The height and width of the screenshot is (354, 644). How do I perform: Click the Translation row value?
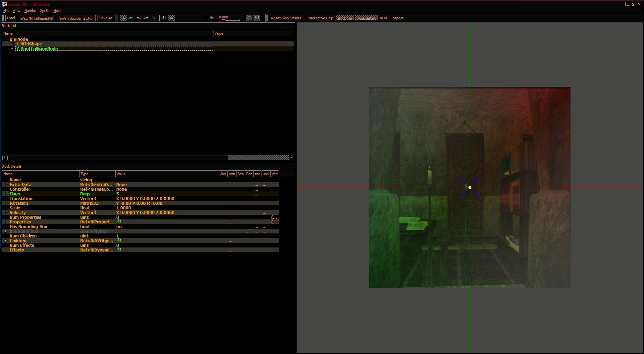(x=145, y=198)
